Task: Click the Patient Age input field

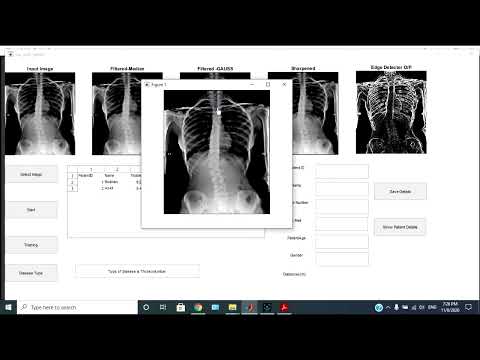Action: 342,242
